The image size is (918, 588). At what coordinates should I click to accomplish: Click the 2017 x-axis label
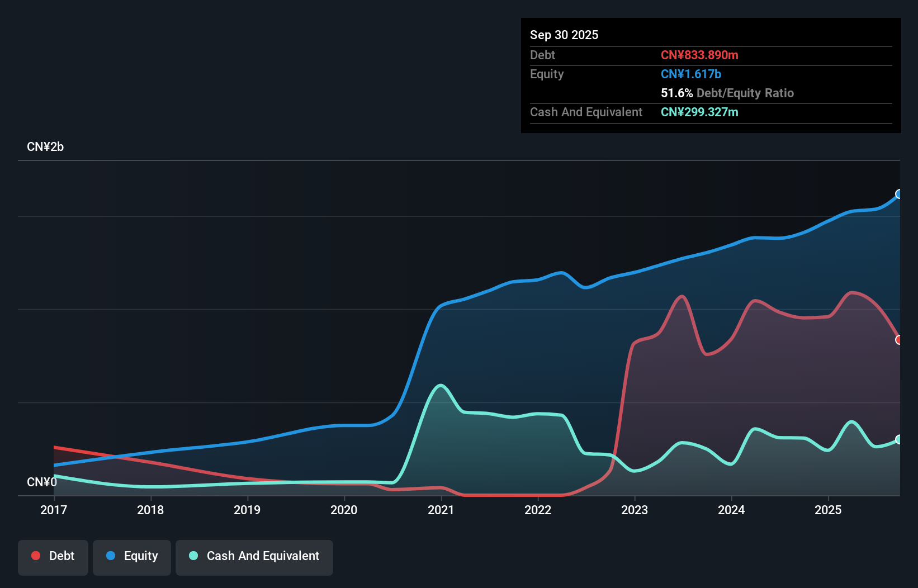pos(54,510)
